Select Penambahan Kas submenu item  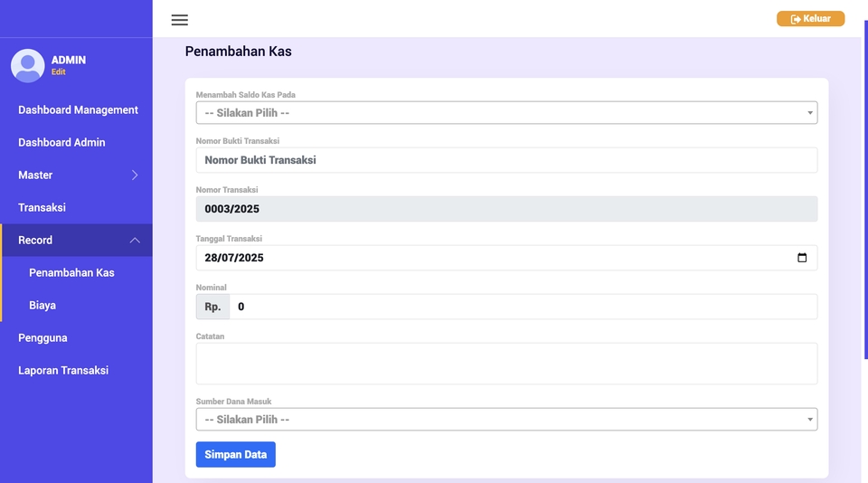point(71,272)
